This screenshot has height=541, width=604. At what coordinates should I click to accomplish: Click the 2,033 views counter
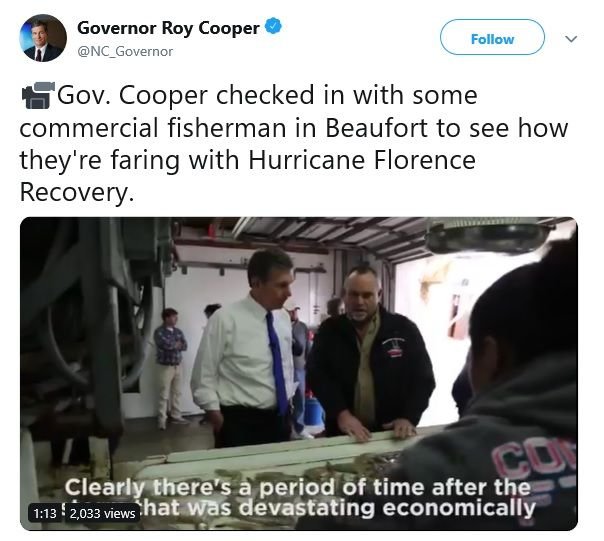click(103, 514)
